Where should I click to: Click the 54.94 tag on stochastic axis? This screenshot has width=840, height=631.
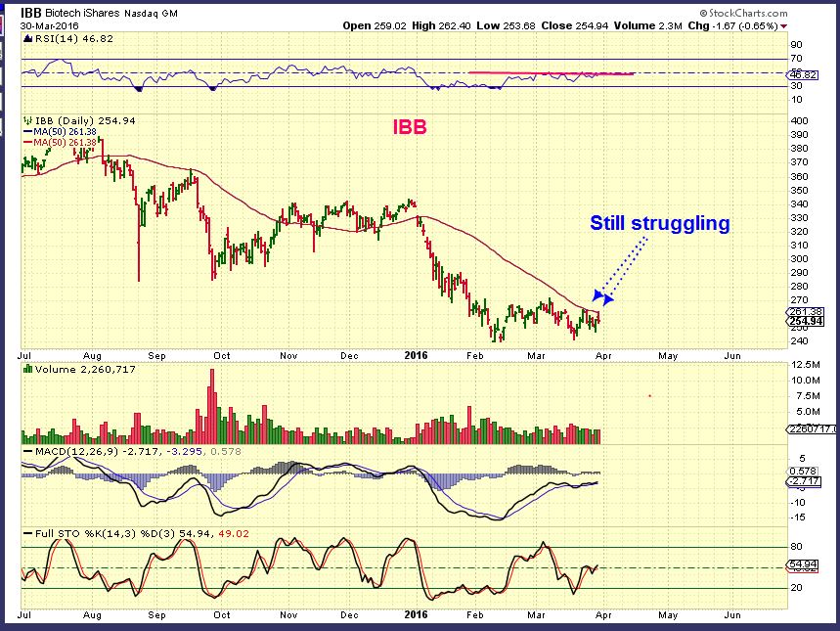(x=803, y=563)
